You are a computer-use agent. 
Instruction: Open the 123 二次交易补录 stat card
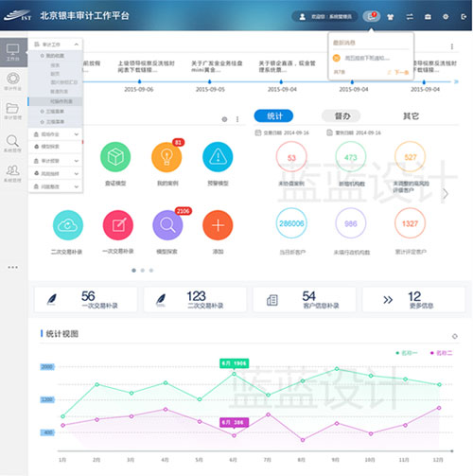(x=195, y=300)
